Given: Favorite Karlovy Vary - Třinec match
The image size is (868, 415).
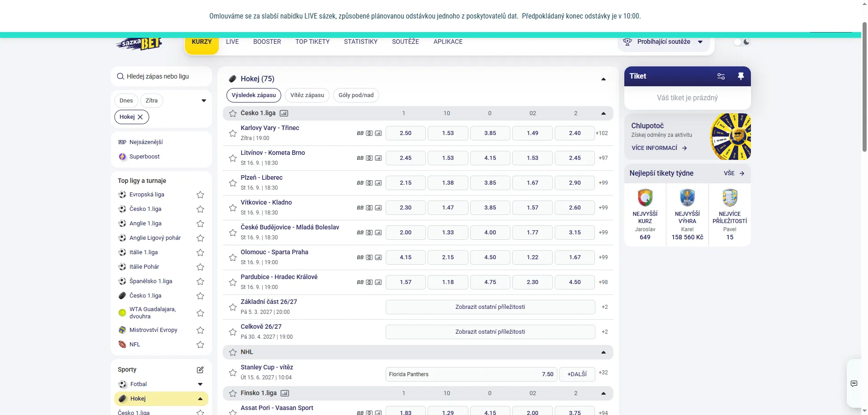Looking at the screenshot, I should point(233,133).
